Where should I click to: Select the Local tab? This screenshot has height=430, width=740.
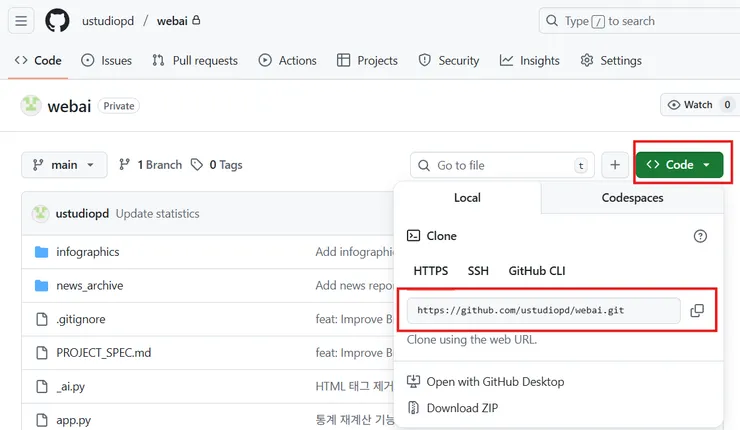point(467,198)
